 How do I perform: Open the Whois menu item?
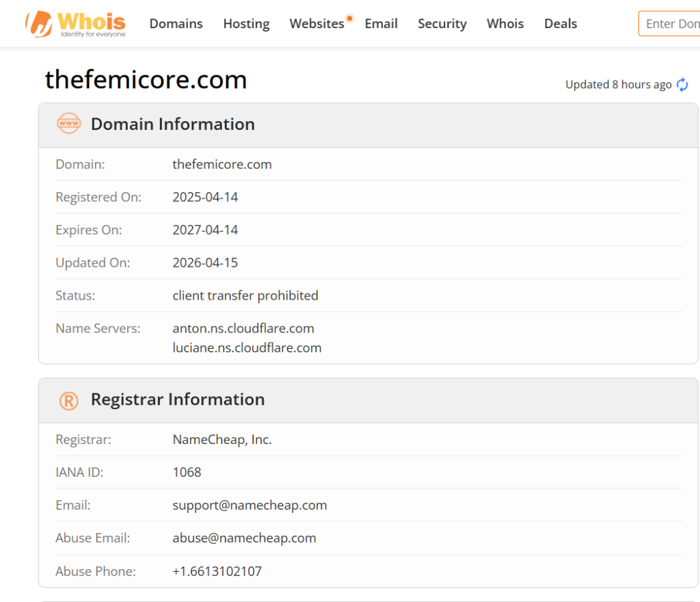505,24
